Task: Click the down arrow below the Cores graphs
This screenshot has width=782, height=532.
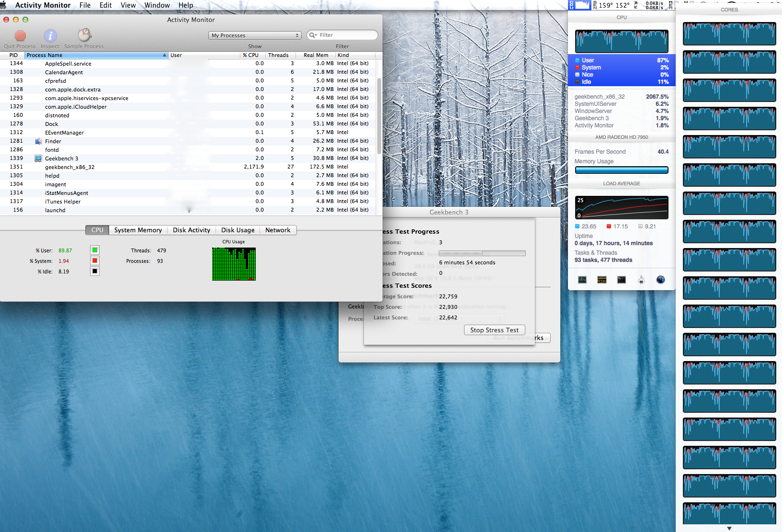Action: tap(729, 529)
